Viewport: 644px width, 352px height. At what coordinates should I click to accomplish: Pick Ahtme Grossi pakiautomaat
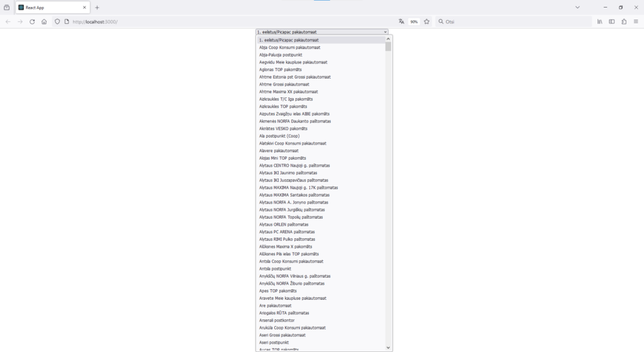[x=321, y=84]
